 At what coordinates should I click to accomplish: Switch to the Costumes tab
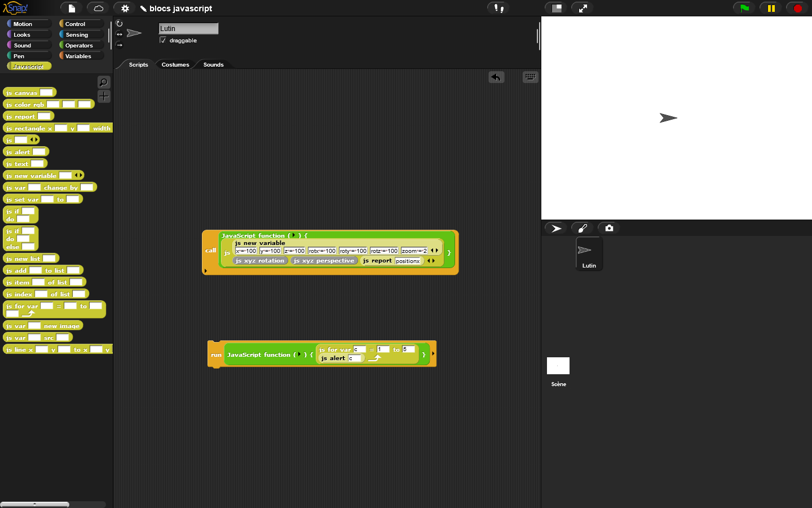[175, 64]
